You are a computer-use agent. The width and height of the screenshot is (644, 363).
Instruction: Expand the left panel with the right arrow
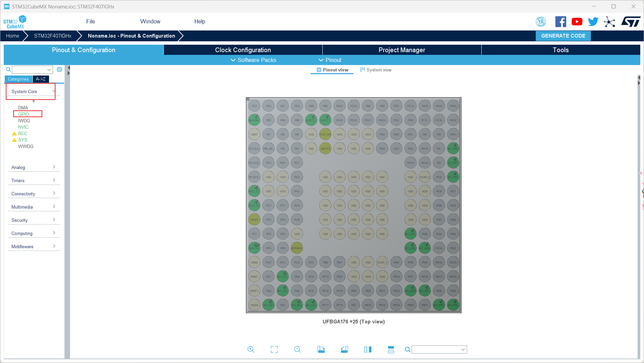tap(69, 73)
